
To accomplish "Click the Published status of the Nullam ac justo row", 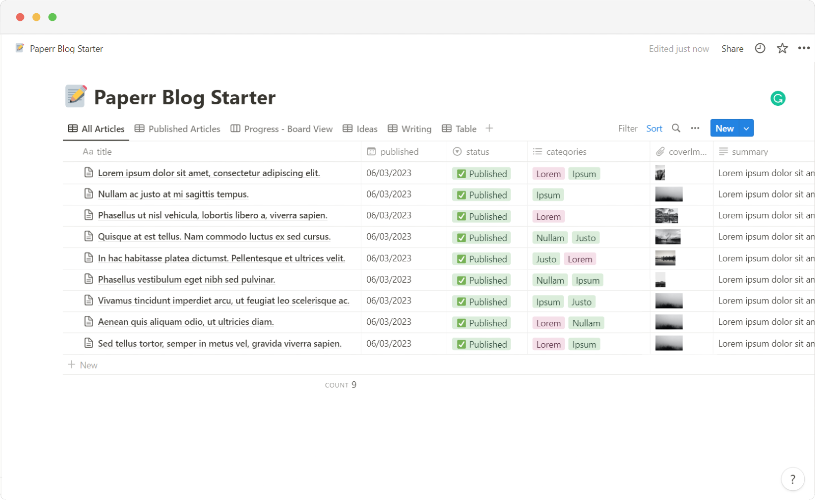I will click(x=481, y=195).
